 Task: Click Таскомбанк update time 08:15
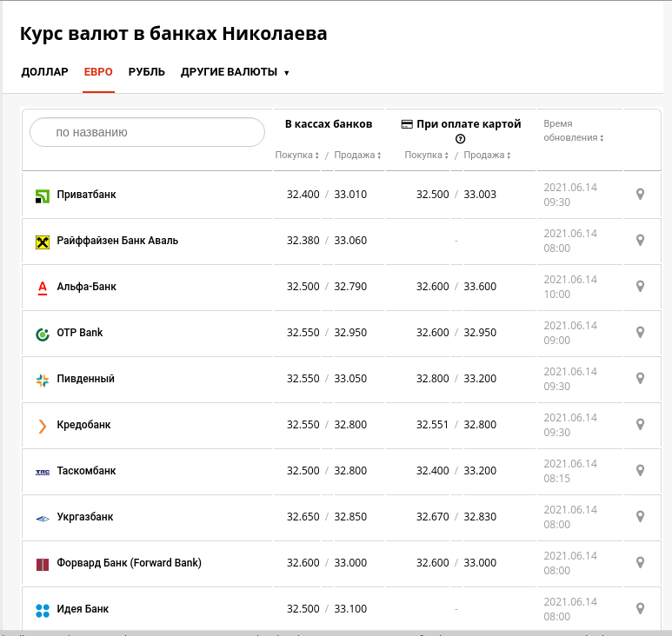(x=556, y=479)
